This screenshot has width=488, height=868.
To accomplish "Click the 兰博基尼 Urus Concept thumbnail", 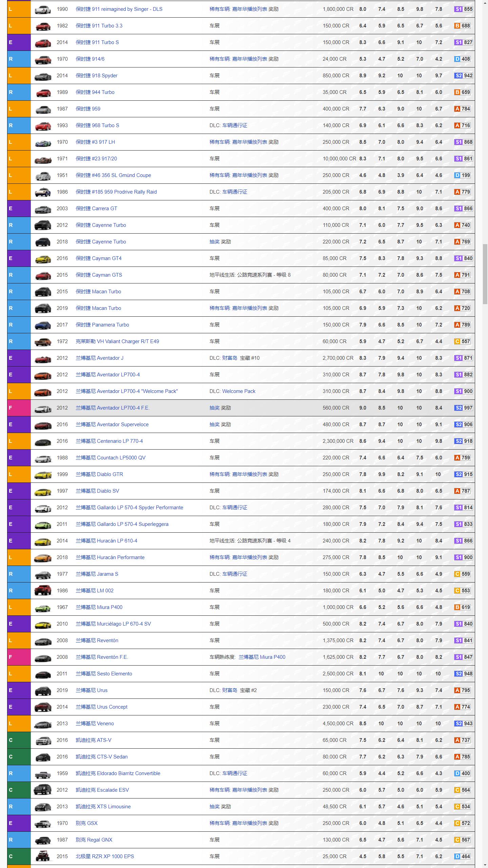I will [x=43, y=707].
